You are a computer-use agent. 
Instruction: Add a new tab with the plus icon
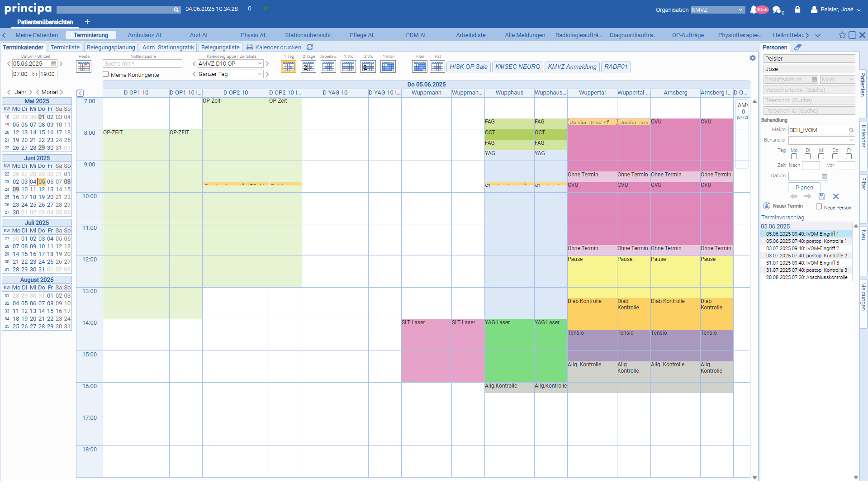(x=87, y=22)
